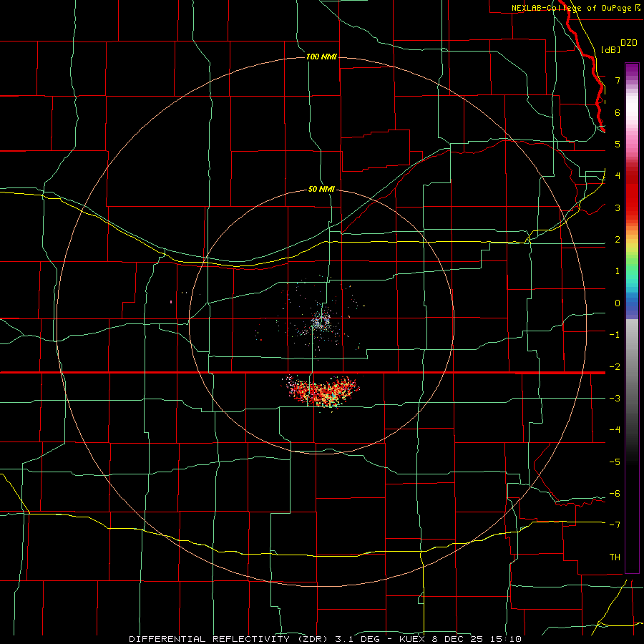Click the 8 DEC 25 date text
644x644 pixels.
tap(459, 639)
